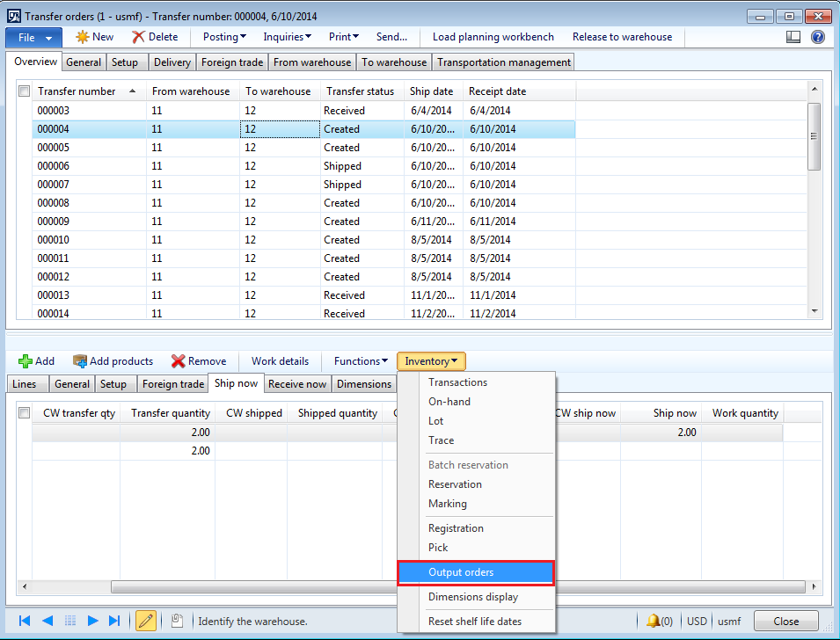This screenshot has width=840, height=640.
Task: Expand the Posting dropdown
Action: pos(223,37)
